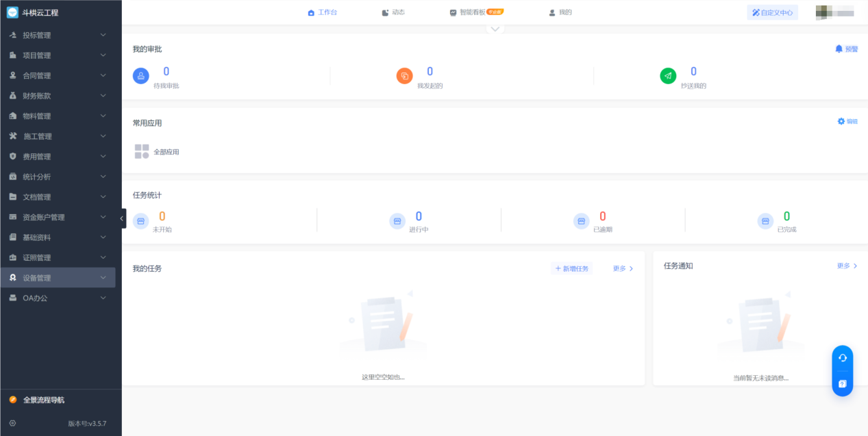Viewport: 868px width, 436px height.
Task: Click the settings gear beside version number
Action: [12, 423]
